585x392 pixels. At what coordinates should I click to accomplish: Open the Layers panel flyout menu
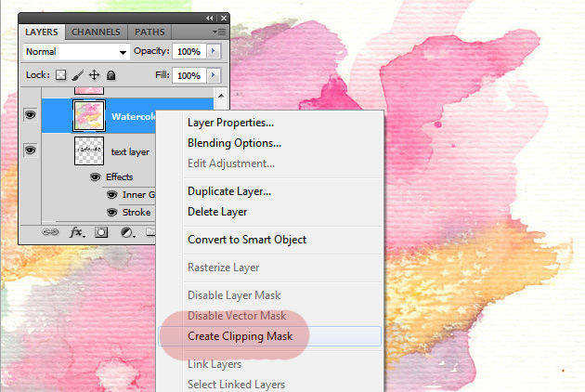pyautogui.click(x=219, y=33)
